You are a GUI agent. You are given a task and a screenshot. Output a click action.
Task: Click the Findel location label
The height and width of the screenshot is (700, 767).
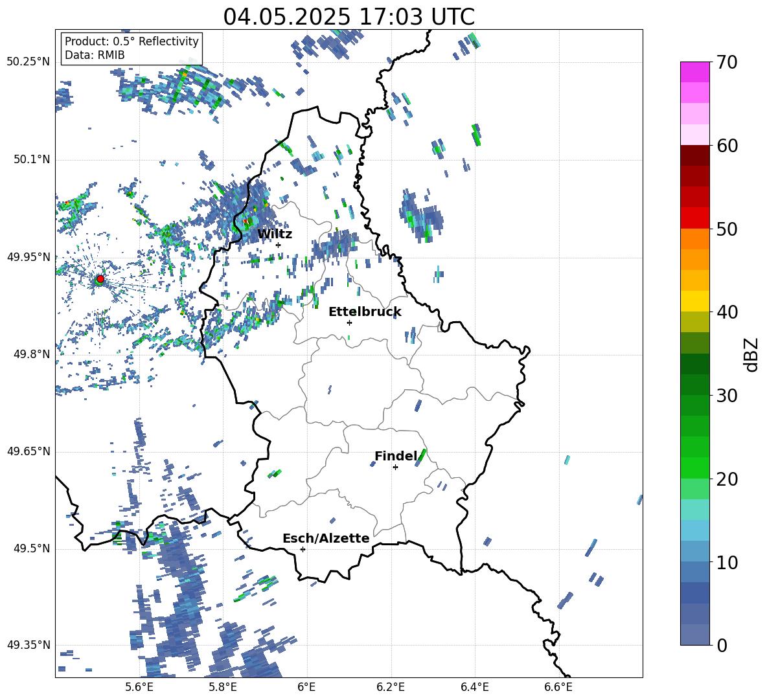(x=396, y=456)
